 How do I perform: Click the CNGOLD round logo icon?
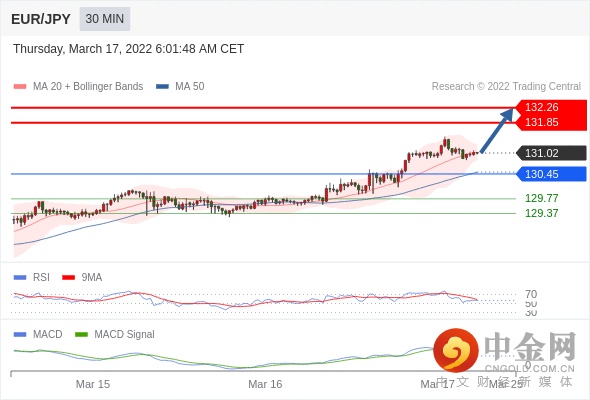[456, 350]
